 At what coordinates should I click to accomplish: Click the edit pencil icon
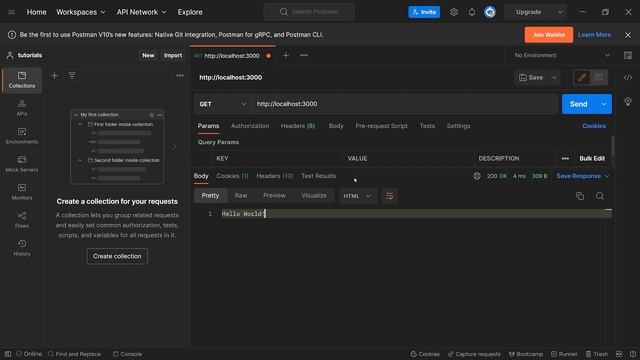(x=582, y=77)
